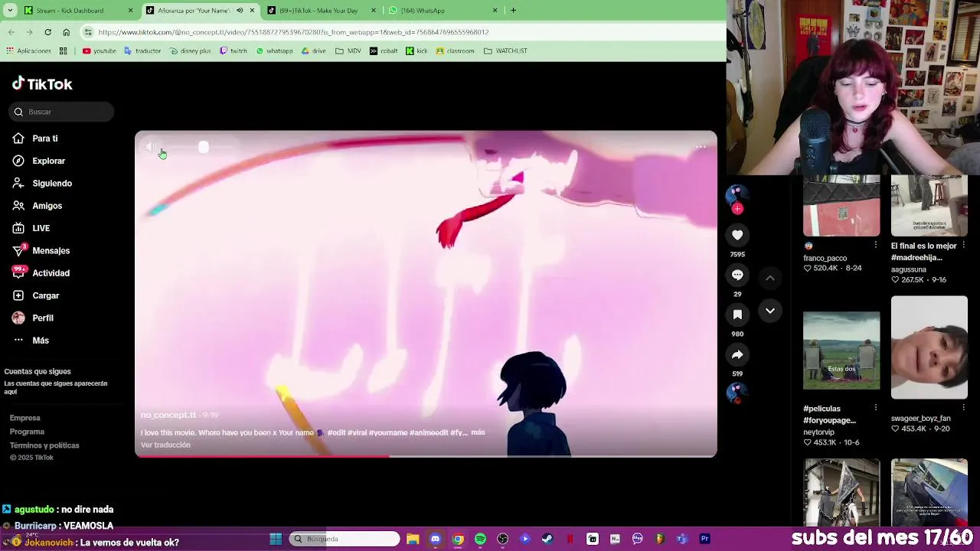Open the traductor bookmark

click(142, 51)
